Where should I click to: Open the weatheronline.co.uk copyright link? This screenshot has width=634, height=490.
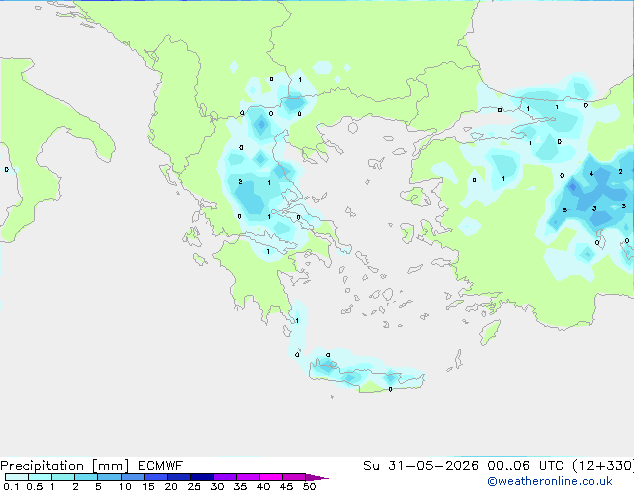coord(550,481)
